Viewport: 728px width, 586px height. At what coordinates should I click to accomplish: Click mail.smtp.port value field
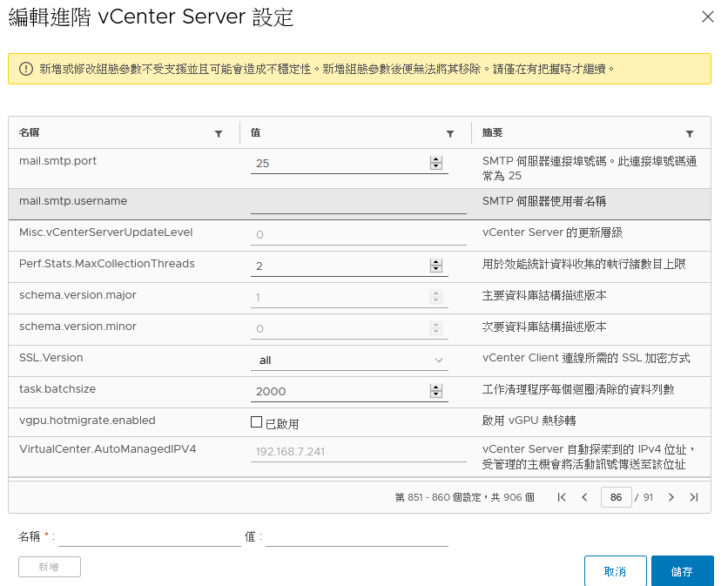[349, 164]
